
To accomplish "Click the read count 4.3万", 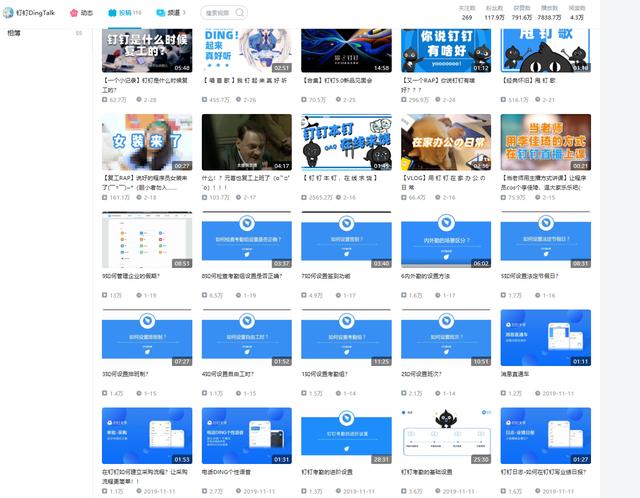I will pyautogui.click(x=577, y=13).
